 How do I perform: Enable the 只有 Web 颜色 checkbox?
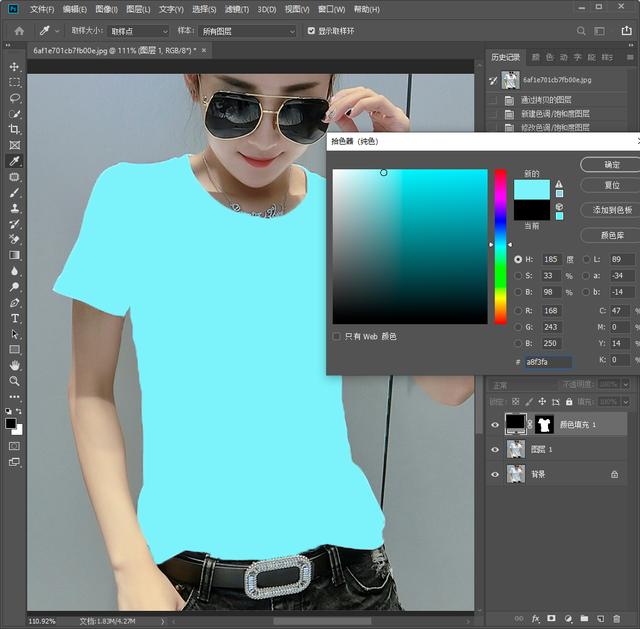pos(336,336)
